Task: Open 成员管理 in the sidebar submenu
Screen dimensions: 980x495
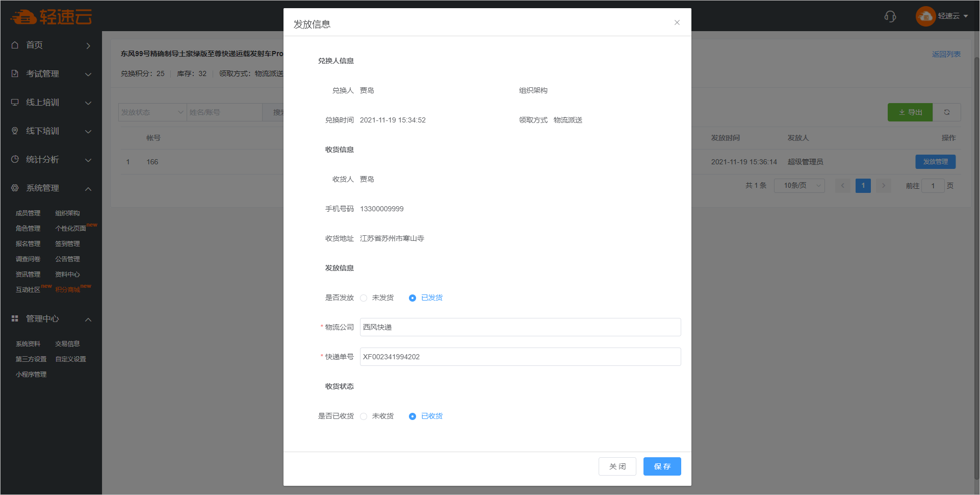Action: (28, 213)
